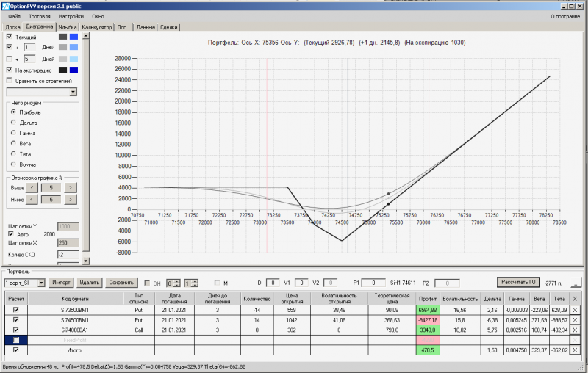Switch to the Доска tab
Viewport: 588px width, 373px height.
pyautogui.click(x=12, y=27)
